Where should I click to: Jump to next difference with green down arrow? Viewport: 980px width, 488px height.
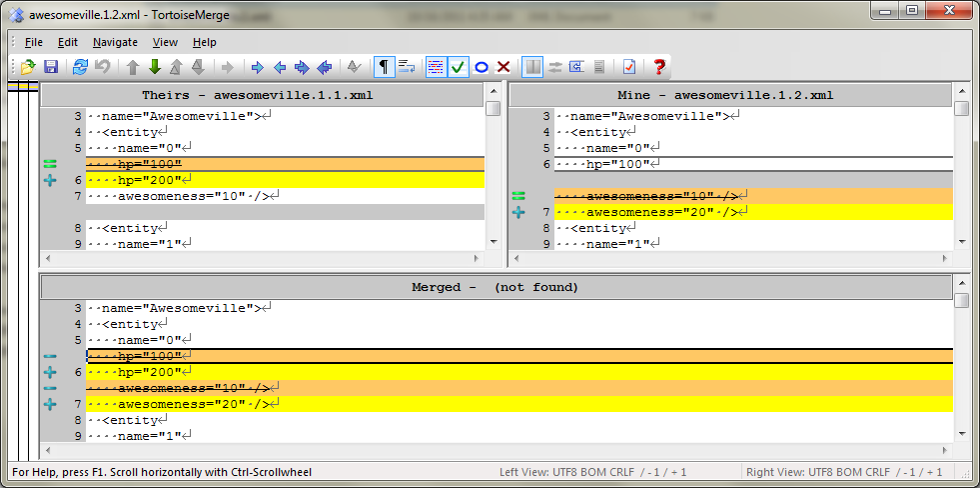(x=155, y=67)
